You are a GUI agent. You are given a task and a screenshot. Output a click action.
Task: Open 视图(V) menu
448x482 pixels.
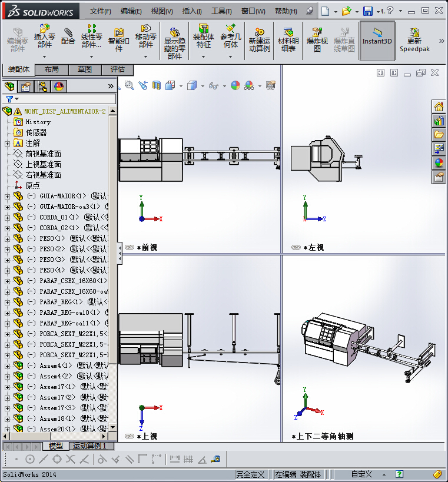[162, 11]
